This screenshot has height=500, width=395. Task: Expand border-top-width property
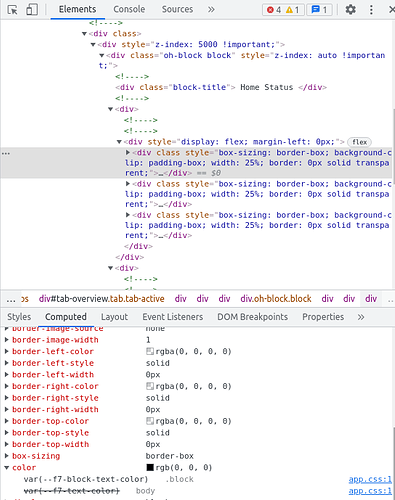(6, 444)
